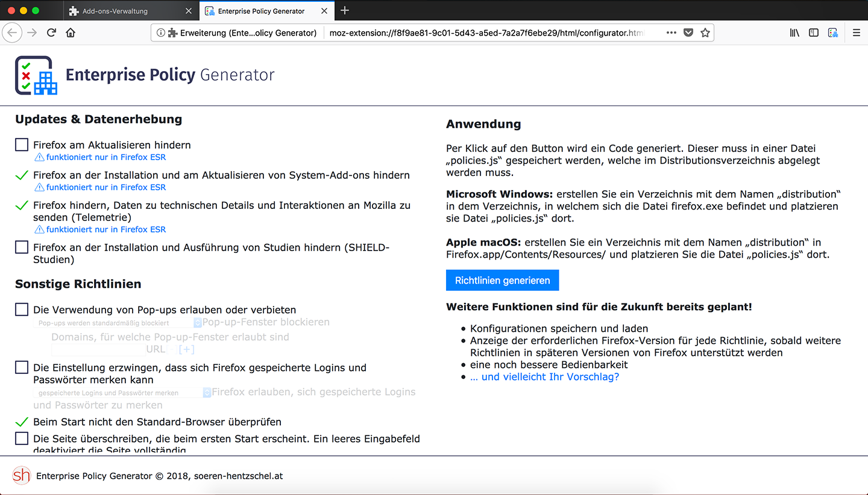
Task: Open the Library panel
Action: point(795,33)
